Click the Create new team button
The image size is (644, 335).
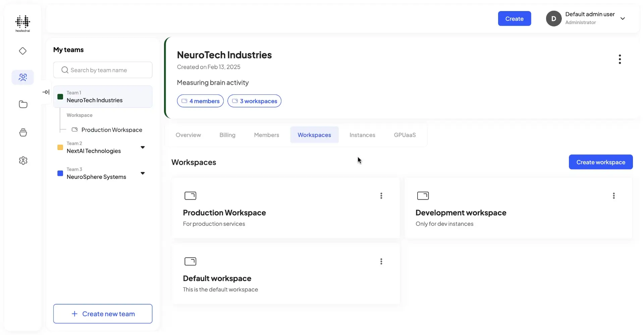pos(103,314)
